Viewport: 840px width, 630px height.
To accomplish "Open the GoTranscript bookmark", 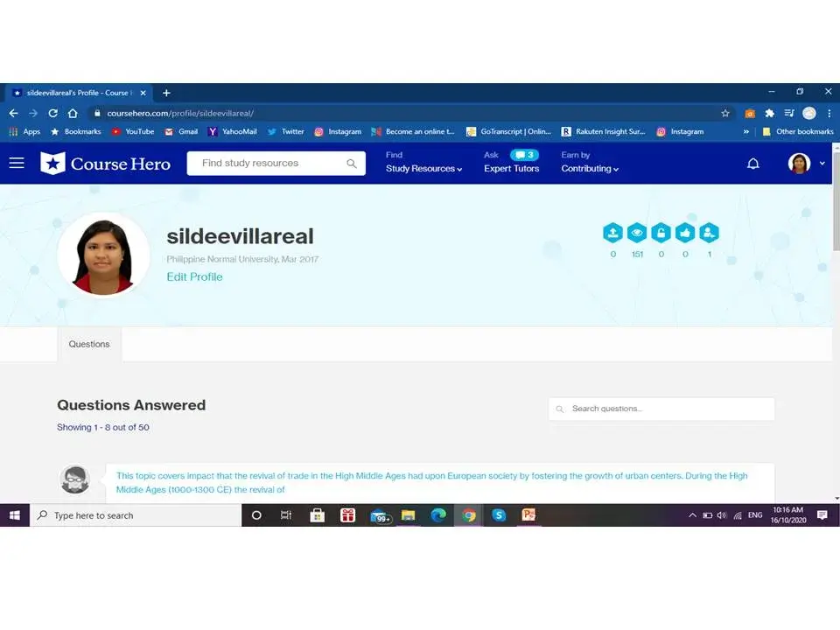I will (508, 131).
